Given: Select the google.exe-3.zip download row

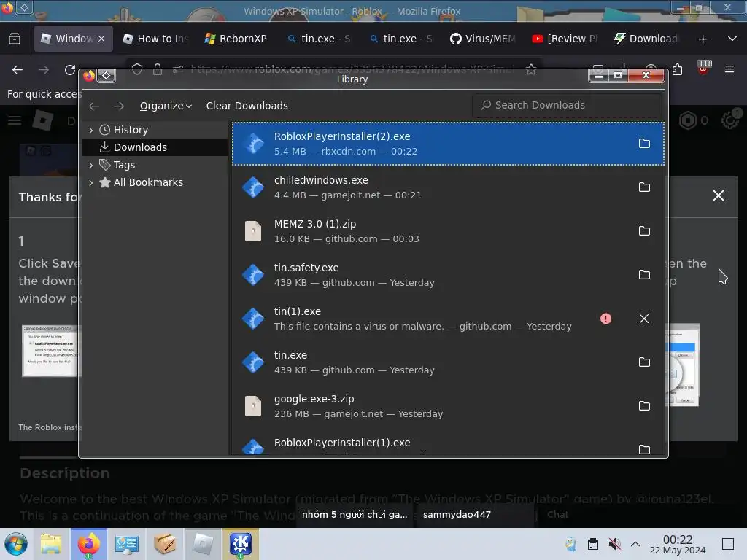Looking at the screenshot, I should click(x=448, y=406).
